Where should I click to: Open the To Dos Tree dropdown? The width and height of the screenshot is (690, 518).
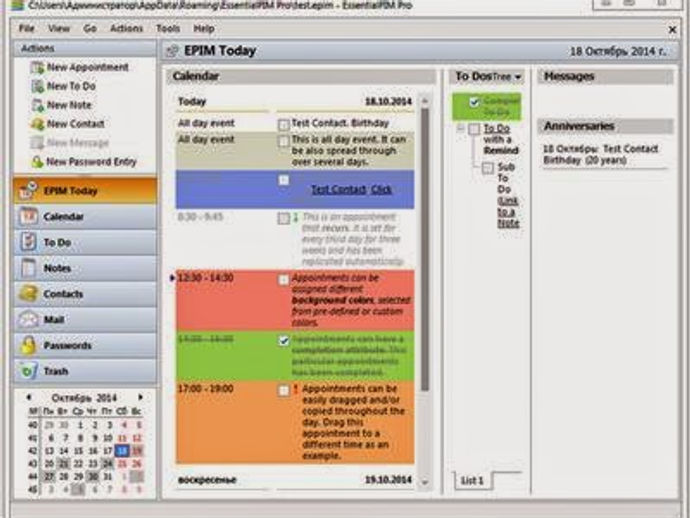507,77
